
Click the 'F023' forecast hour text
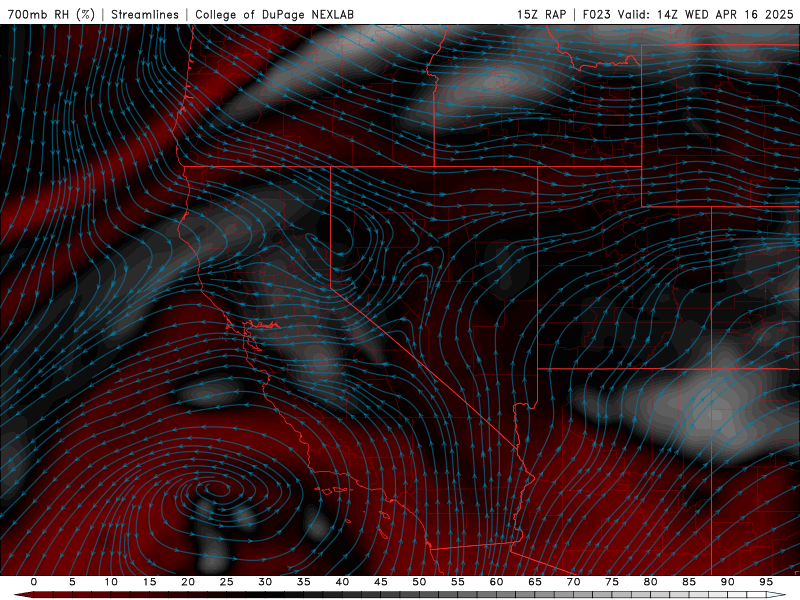(597, 14)
